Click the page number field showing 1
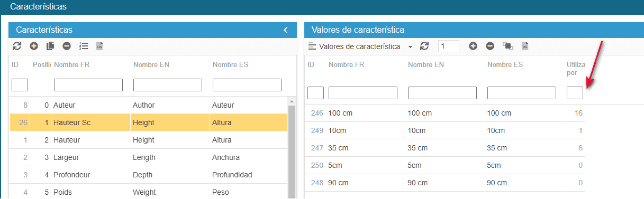This screenshot has height=199, width=644. pyautogui.click(x=449, y=46)
